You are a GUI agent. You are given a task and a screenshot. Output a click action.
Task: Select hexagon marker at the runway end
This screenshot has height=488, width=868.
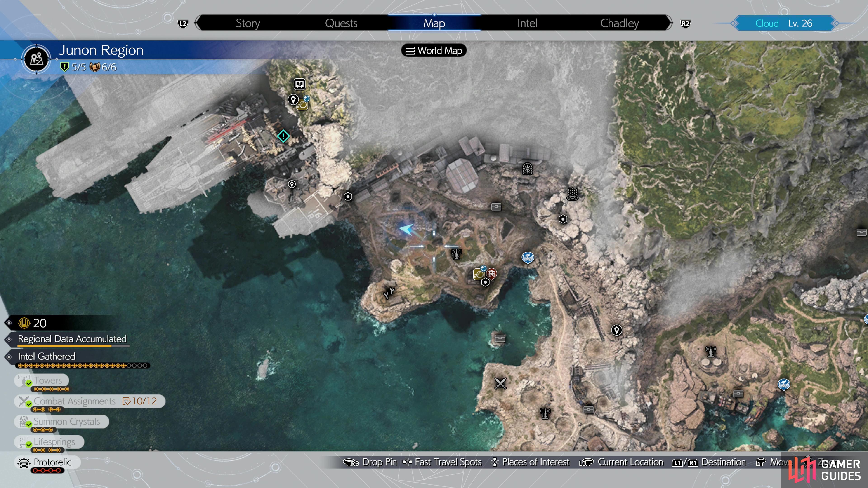[348, 197]
